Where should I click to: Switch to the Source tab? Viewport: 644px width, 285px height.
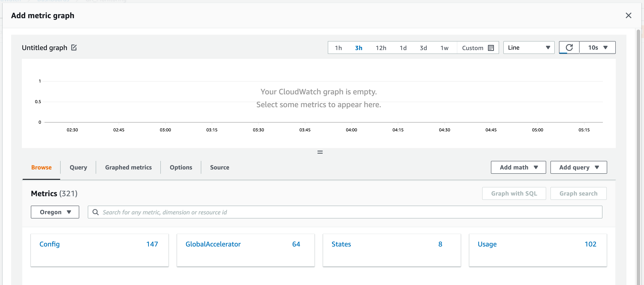(219, 167)
